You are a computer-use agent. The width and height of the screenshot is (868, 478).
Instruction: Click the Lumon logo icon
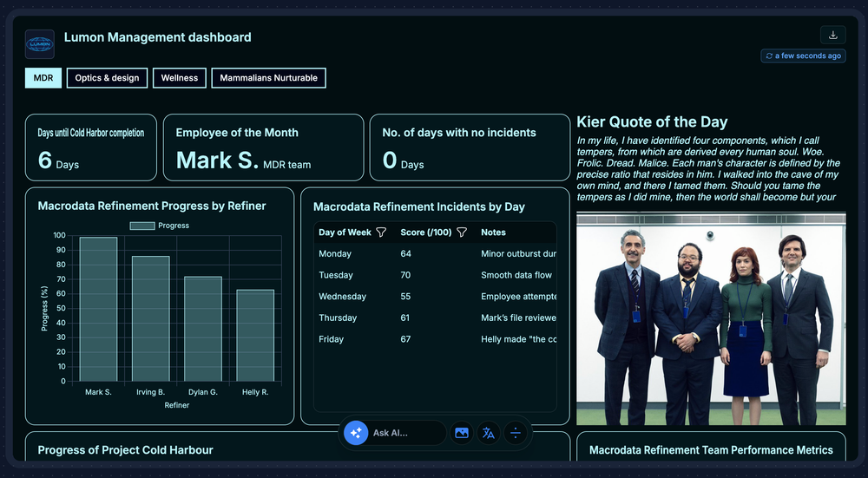click(x=39, y=44)
